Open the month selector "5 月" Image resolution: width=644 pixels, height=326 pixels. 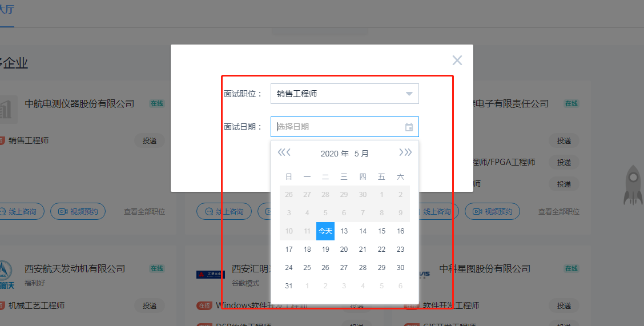(361, 154)
